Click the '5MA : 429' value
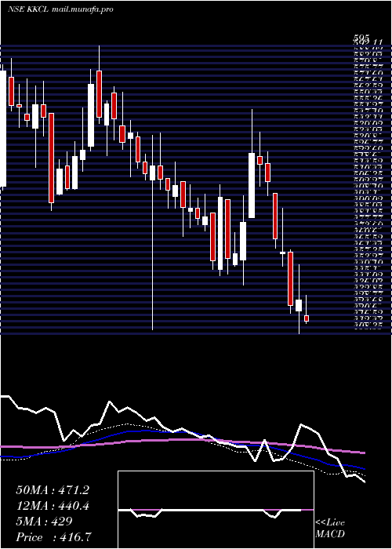 point(44,522)
